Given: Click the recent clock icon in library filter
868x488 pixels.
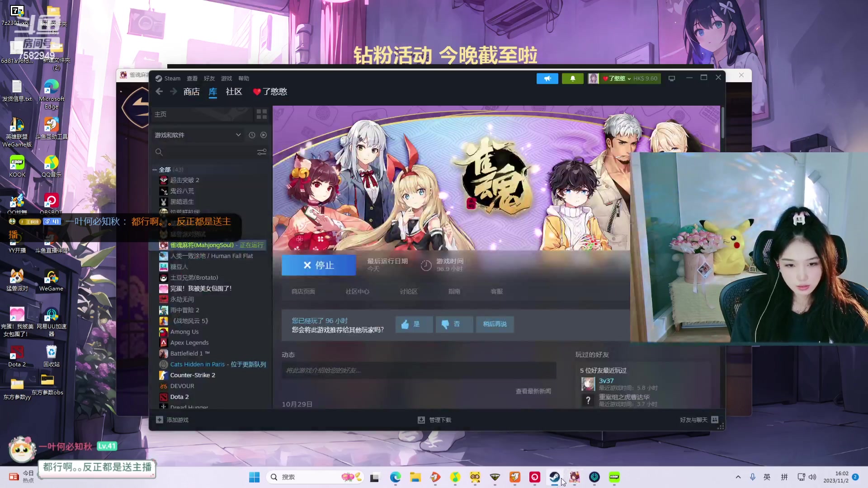Looking at the screenshot, I should click(x=252, y=135).
